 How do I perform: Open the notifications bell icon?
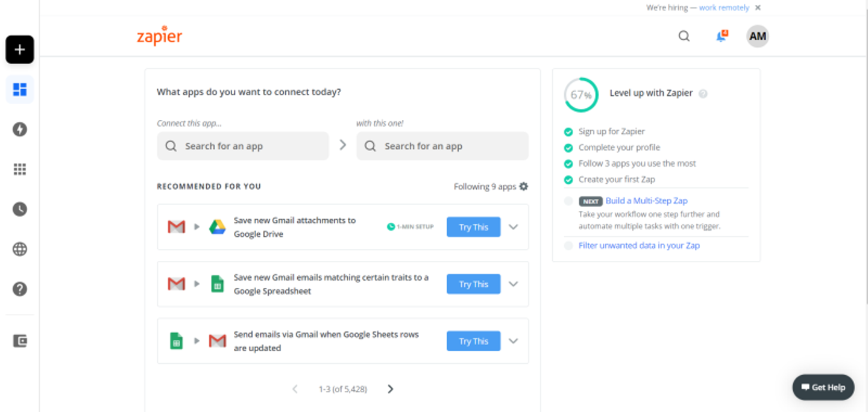pos(721,37)
